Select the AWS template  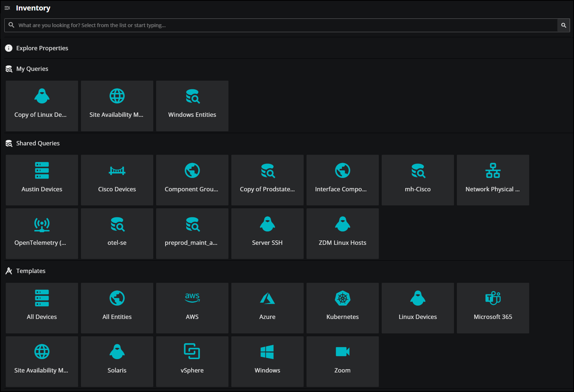click(x=192, y=308)
